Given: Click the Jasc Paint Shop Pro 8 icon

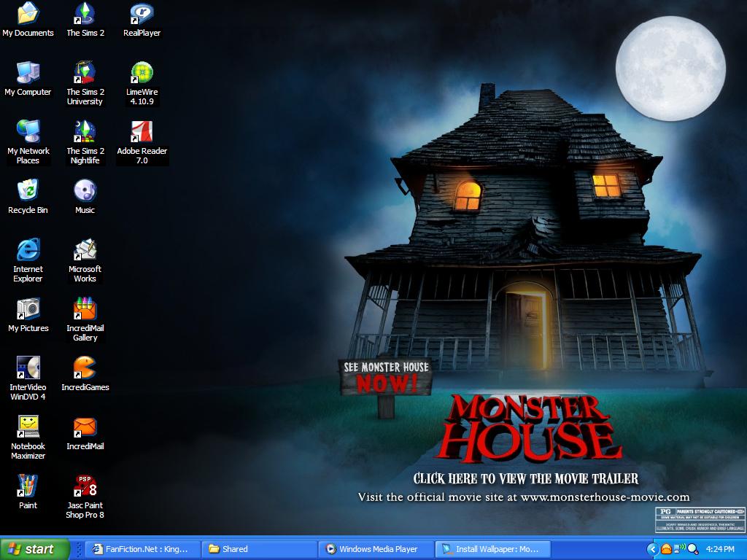Looking at the screenshot, I should pos(85,487).
